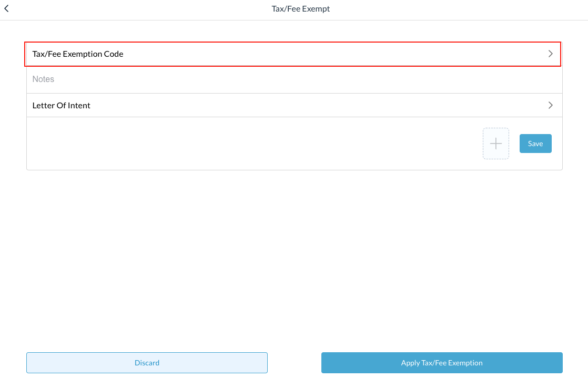Click chevron icon on Tax/Fee Exemption Code row
This screenshot has width=588, height=378.
(551, 54)
